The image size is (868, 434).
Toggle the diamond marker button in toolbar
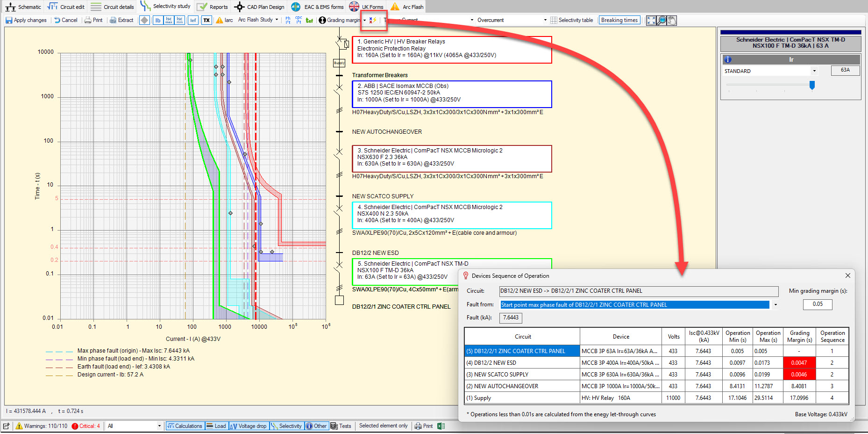tap(144, 20)
